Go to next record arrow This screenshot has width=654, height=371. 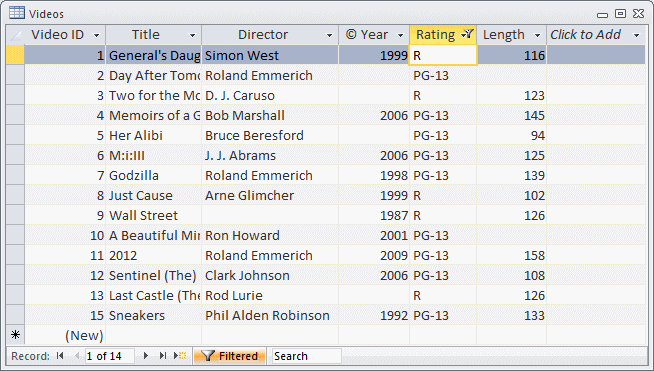coord(146,356)
